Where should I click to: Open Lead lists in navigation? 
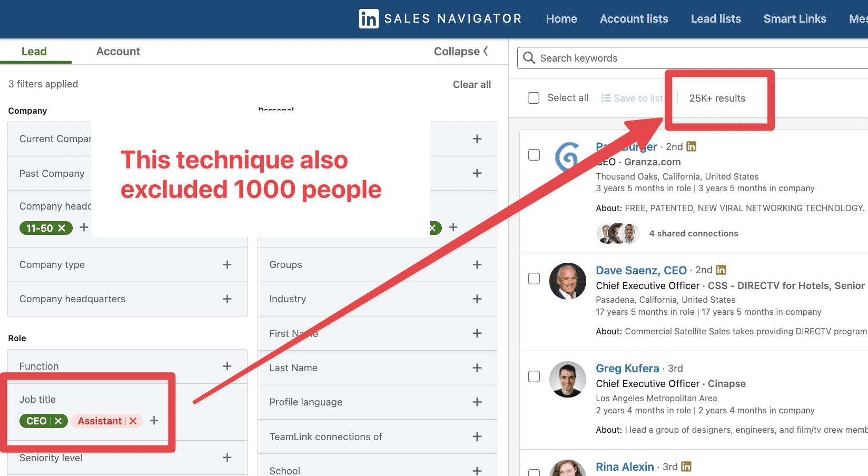pyautogui.click(x=716, y=19)
